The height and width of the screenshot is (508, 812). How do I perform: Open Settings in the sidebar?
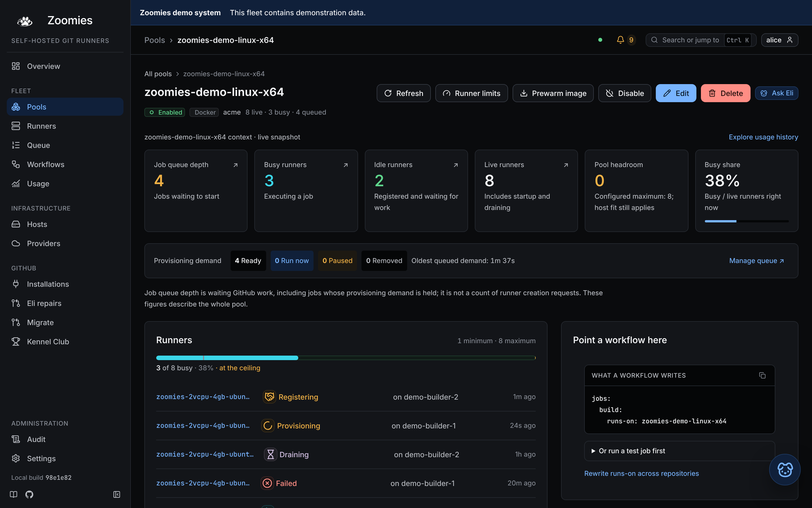click(65, 458)
